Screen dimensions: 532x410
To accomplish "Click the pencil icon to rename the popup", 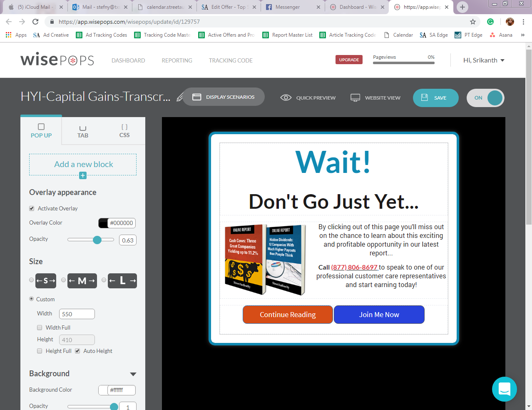I will pos(180,97).
